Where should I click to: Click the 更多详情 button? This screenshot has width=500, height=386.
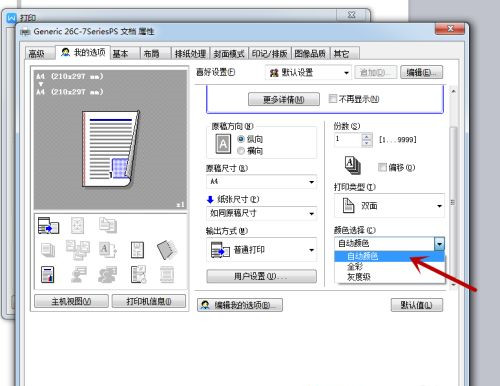coord(284,99)
